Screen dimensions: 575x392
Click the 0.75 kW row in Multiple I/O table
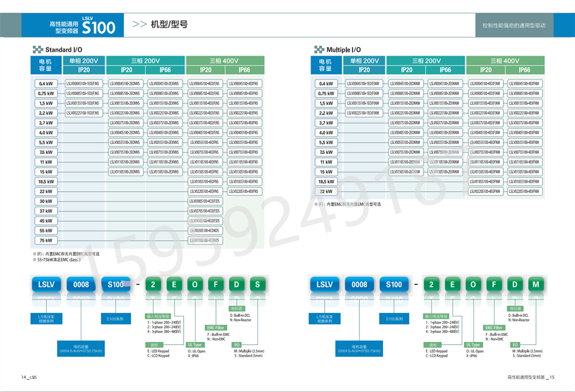coord(429,94)
